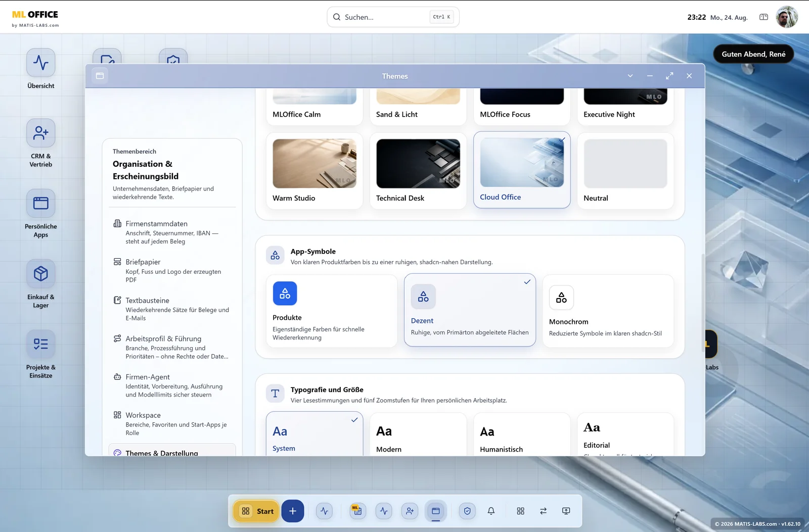The height and width of the screenshot is (532, 809).
Task: Open Arbeitsprofil & Führung section
Action: pos(172,347)
